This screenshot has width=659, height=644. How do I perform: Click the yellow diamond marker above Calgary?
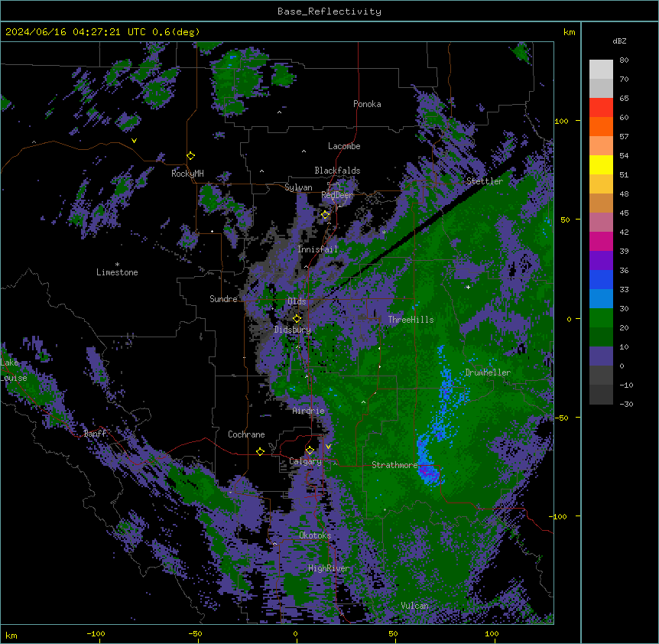[x=310, y=450]
